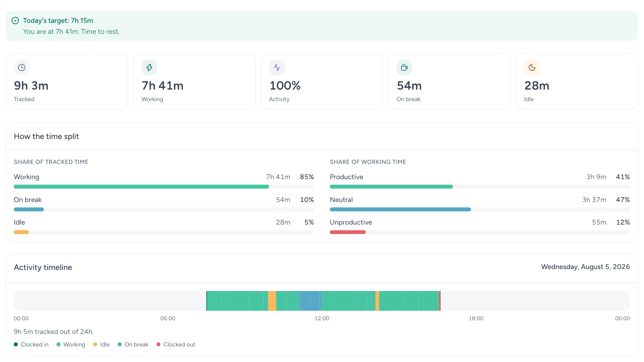Click 'You are at 7h 41m. Time to rest.'
This screenshot has width=644, height=362.
point(71,31)
